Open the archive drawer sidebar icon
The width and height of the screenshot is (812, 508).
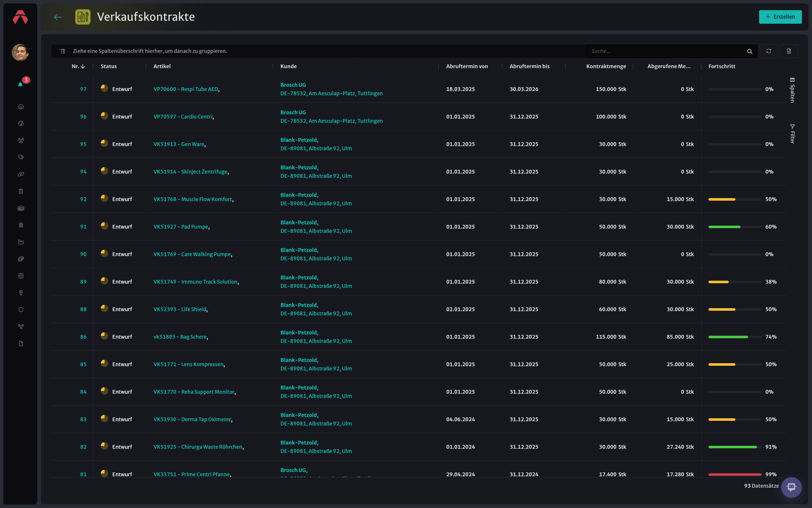pos(21,276)
